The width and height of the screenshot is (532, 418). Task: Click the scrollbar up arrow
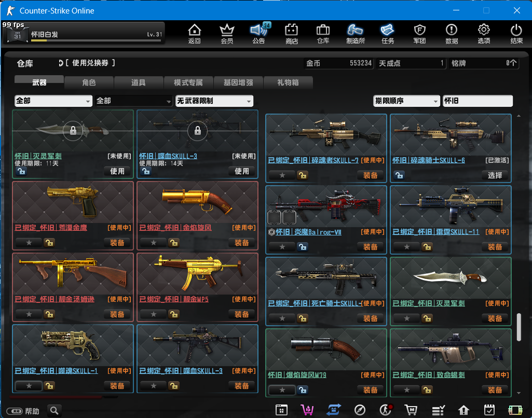(519, 116)
